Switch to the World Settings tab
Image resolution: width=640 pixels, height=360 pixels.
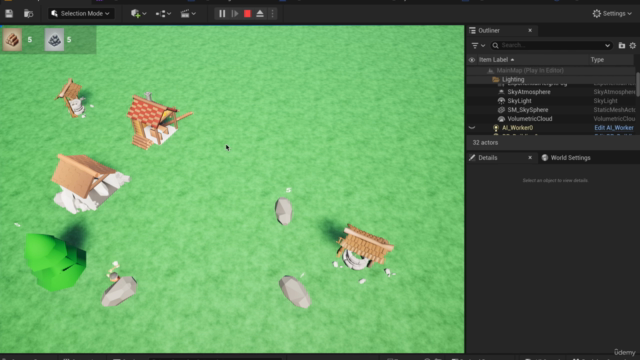(x=566, y=158)
